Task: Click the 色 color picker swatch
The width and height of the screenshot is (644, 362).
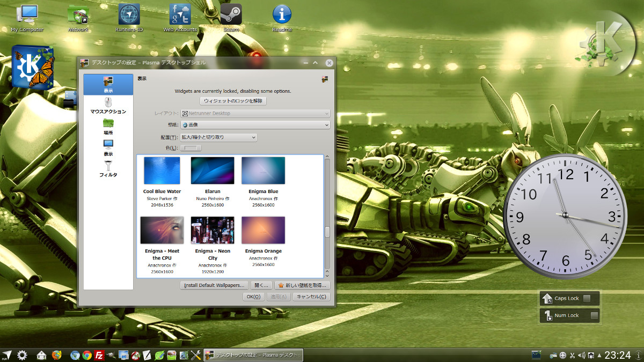Action: 190,148
